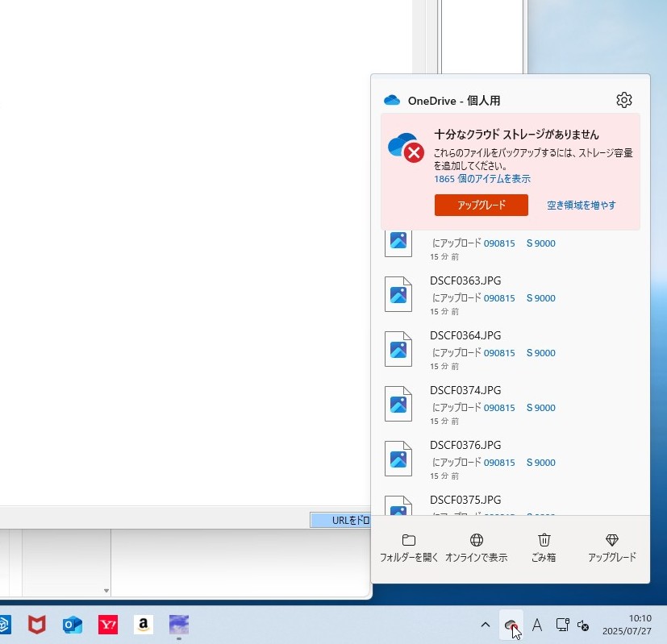Click the 空き領域を増やす link
The height and width of the screenshot is (644, 667).
coord(581,206)
